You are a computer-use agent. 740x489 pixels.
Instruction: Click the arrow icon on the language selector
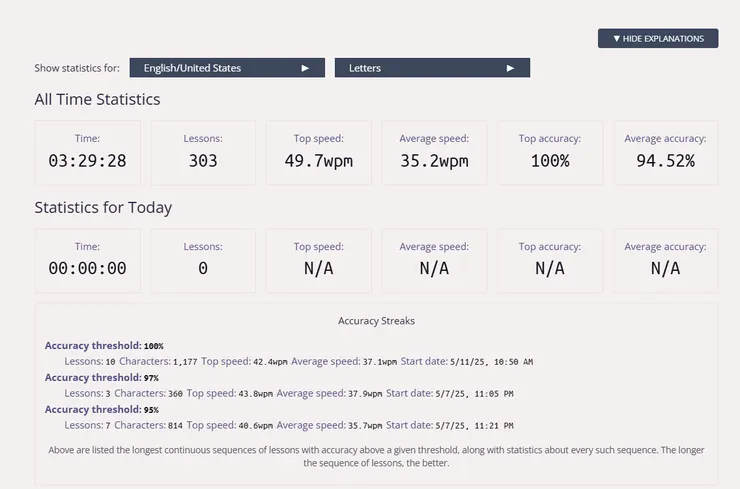point(306,68)
